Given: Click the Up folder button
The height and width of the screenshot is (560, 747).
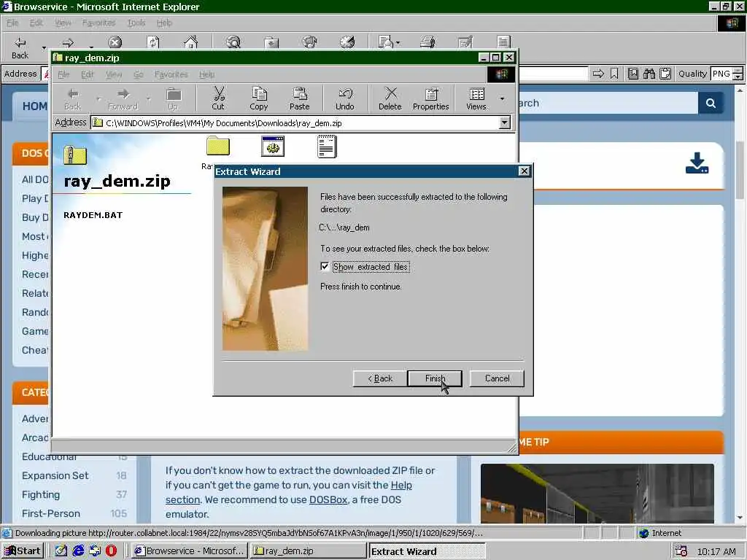Looking at the screenshot, I should tap(174, 98).
